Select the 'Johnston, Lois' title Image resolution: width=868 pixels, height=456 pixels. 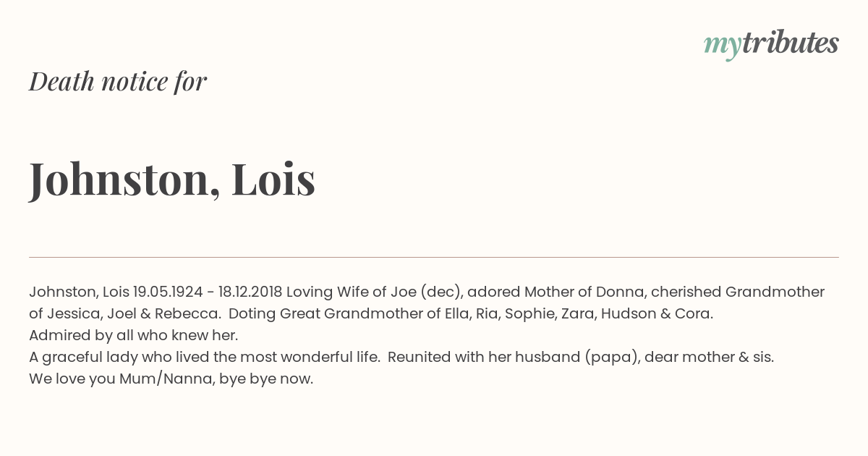(x=172, y=179)
